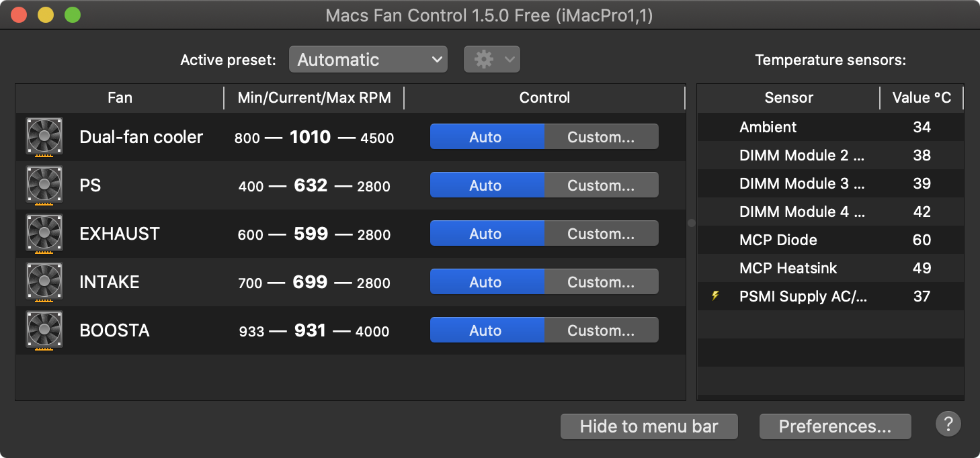This screenshot has width=980, height=458.
Task: Set BOOSTA fan control to Auto
Action: tap(487, 330)
